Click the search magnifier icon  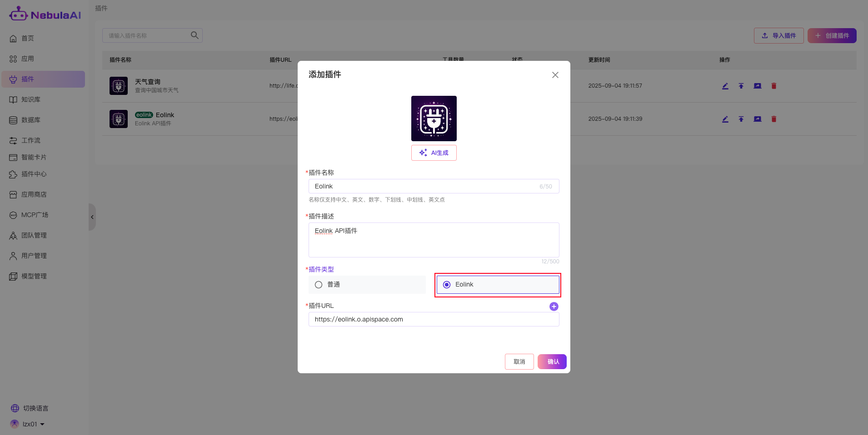(x=195, y=35)
